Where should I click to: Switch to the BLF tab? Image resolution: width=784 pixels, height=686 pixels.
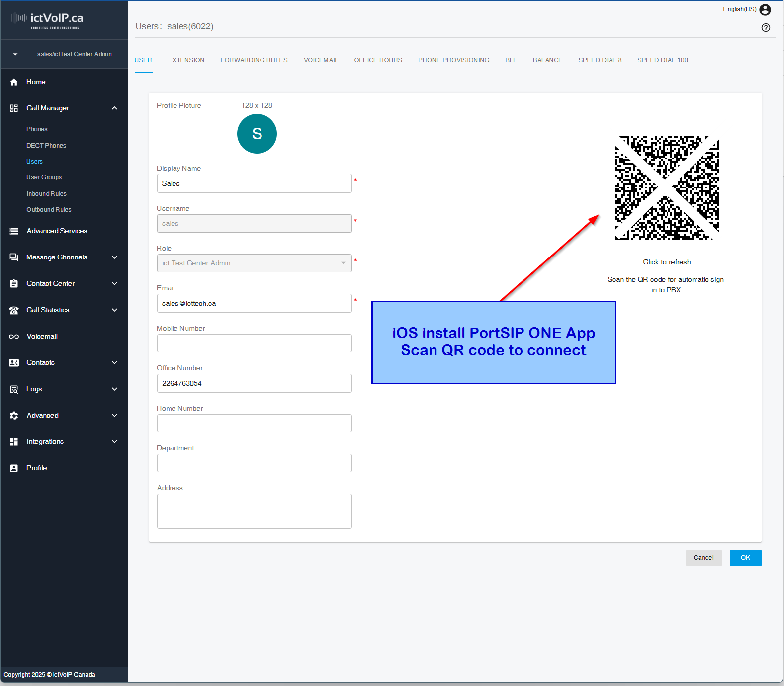pos(511,60)
